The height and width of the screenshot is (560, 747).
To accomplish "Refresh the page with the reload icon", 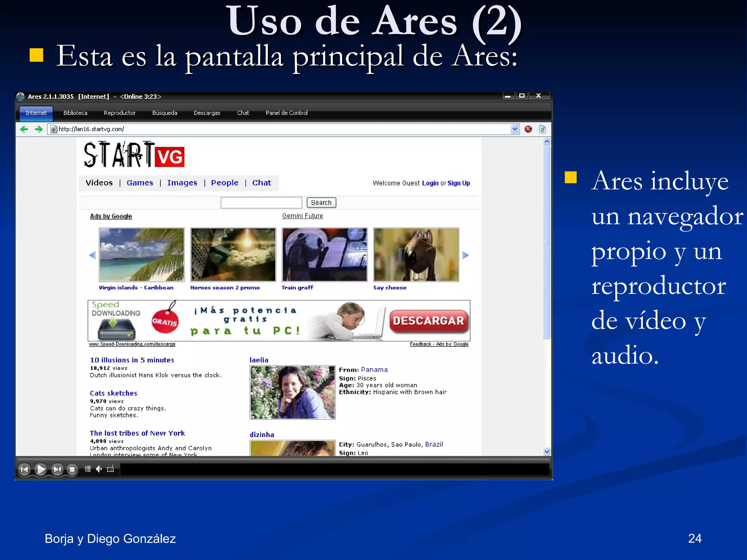I will (542, 129).
